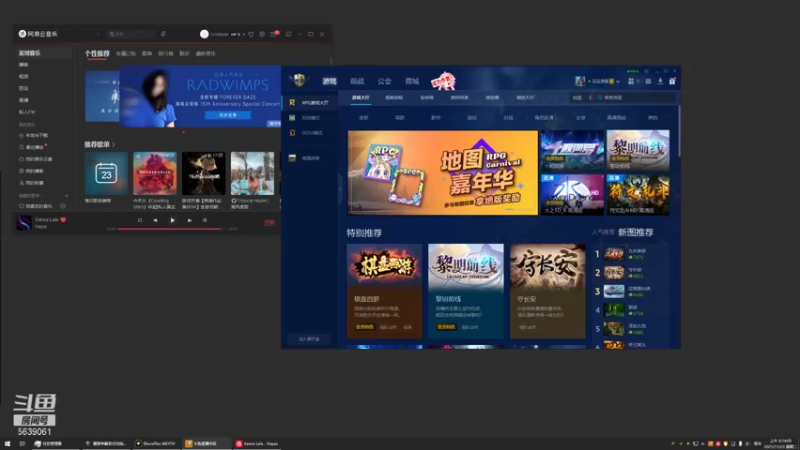The width and height of the screenshot is (800, 450).
Task: Open the listen-to-identify icon beside search
Action: click(163, 34)
